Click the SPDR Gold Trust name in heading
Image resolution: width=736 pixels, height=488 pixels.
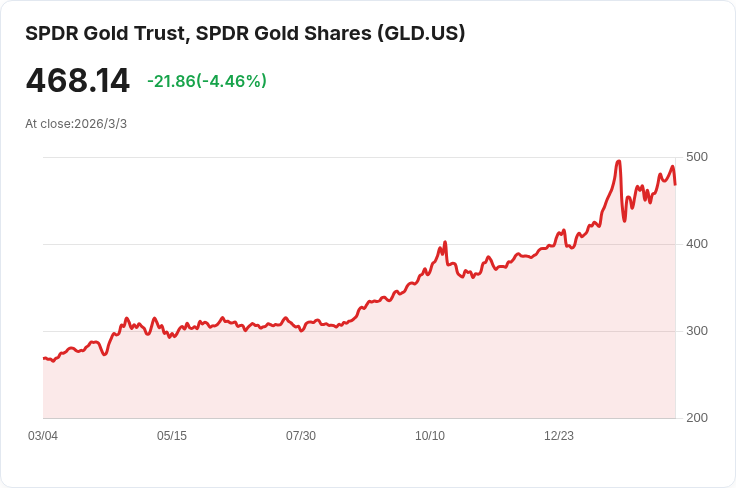(x=106, y=33)
